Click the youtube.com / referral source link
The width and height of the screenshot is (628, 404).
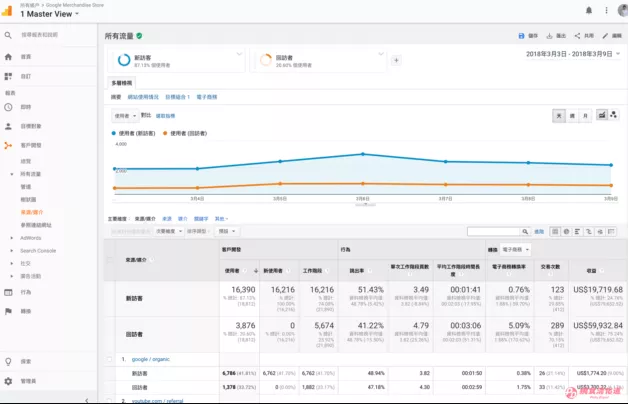click(157, 401)
